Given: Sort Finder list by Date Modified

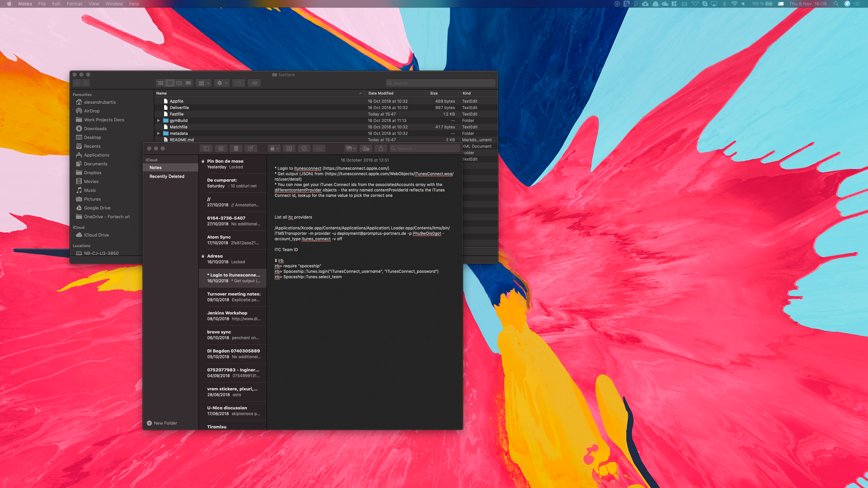Looking at the screenshot, I should [x=395, y=93].
